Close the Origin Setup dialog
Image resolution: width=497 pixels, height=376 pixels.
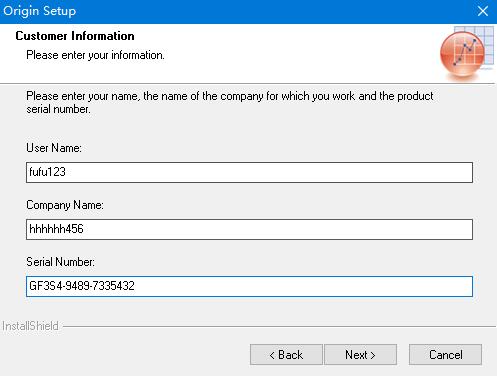483,11
